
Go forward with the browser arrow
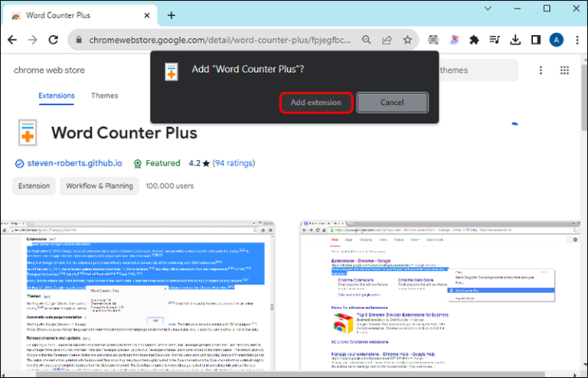[x=33, y=40]
